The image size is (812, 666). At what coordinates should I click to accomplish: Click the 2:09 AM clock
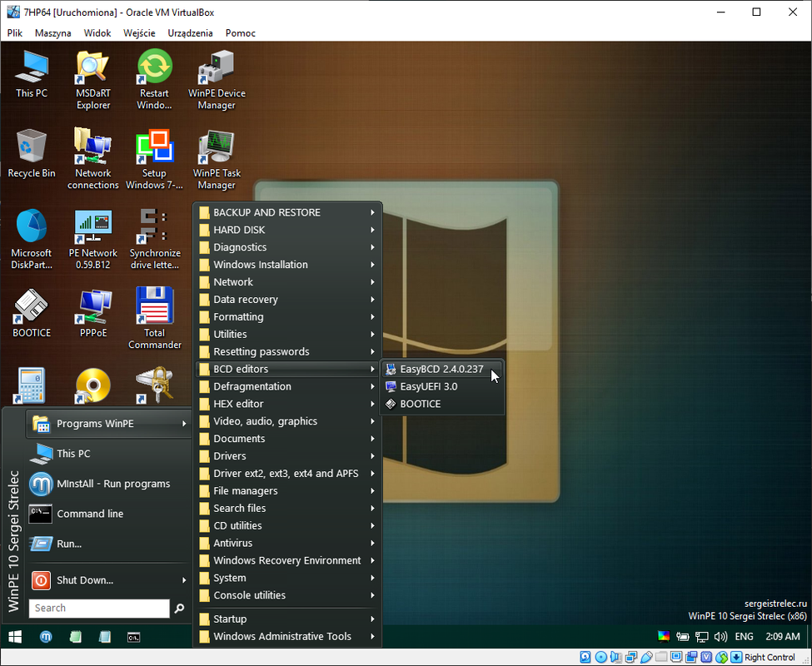pyautogui.click(x=783, y=637)
